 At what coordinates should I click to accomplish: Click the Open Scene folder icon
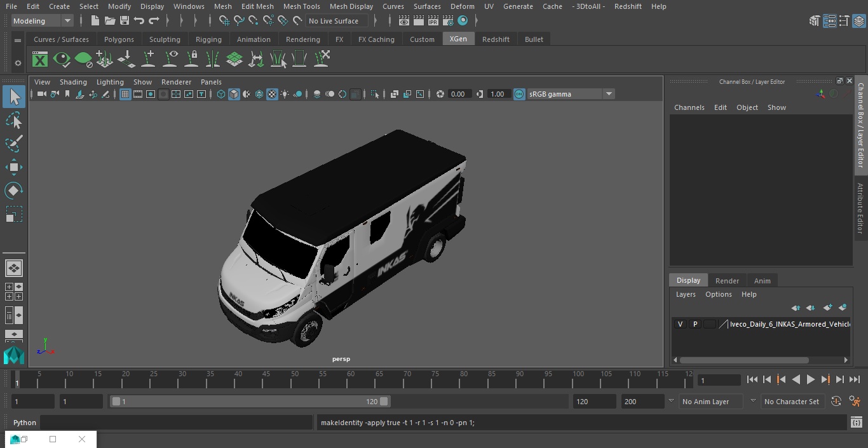109,21
